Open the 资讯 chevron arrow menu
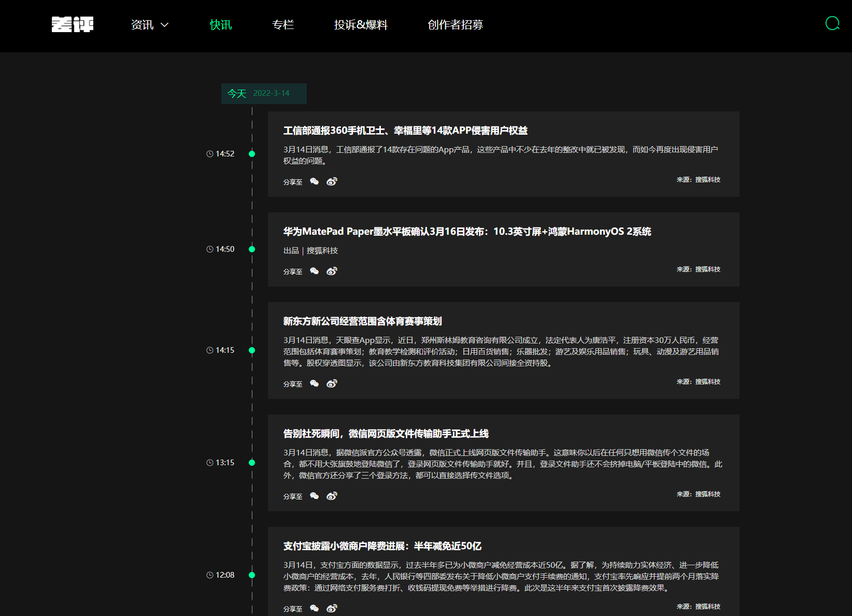The height and width of the screenshot is (616, 852). [x=165, y=25]
